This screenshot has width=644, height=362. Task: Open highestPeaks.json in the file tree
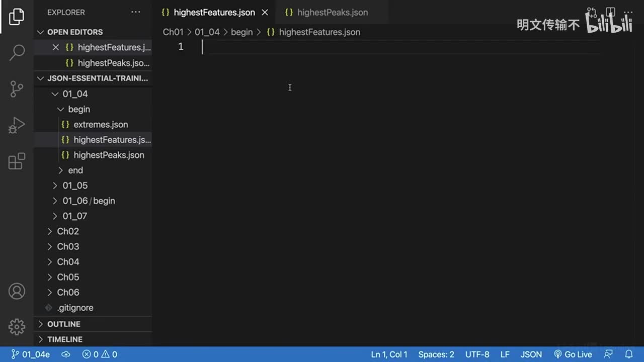pyautogui.click(x=109, y=155)
